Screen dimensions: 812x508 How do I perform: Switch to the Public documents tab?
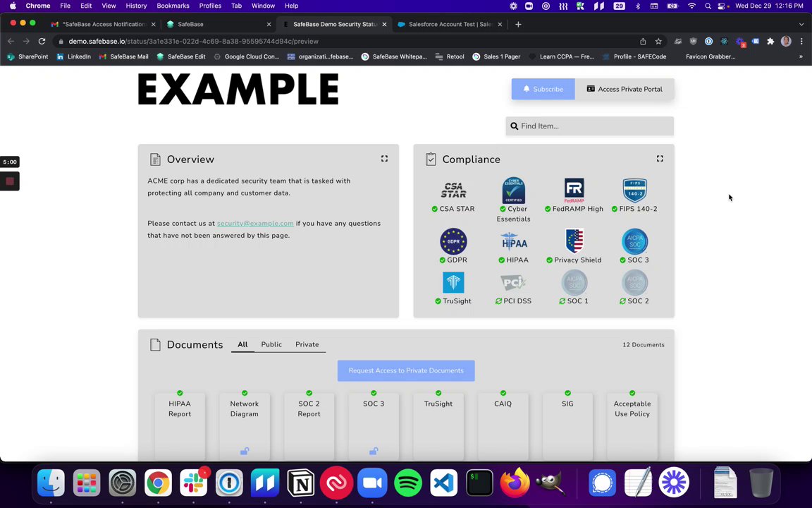tap(271, 345)
